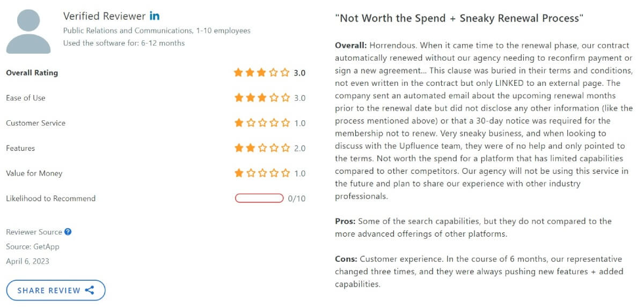Click the "Source: GetApp" text
Viewport: 644px width, 307px height.
tap(33, 247)
